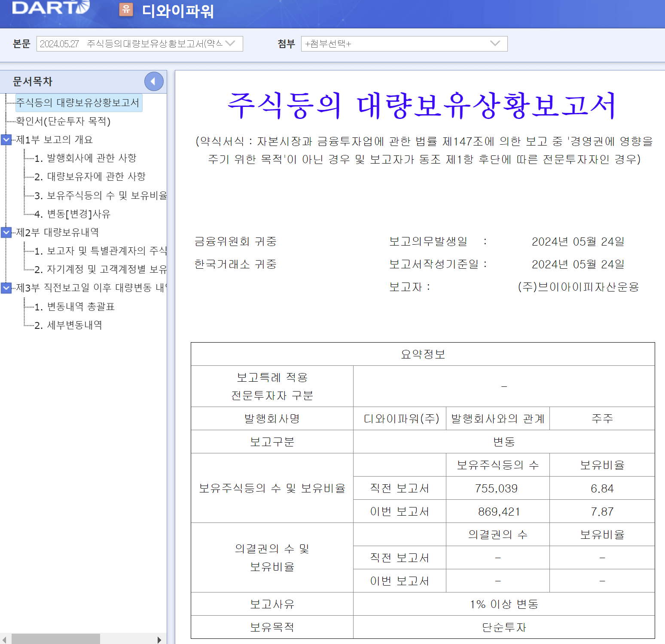This screenshot has height=644, width=665.
Task: Collapse the 제2부 대량보유내역 section
Action: click(6, 233)
